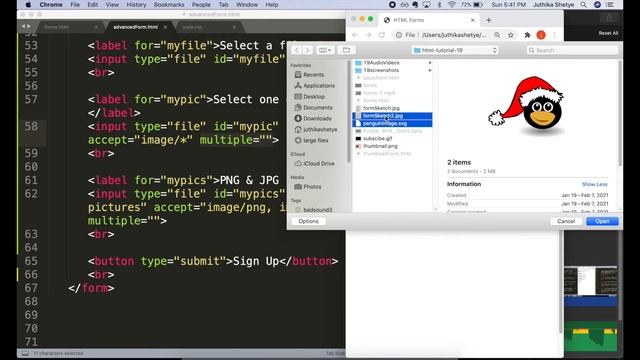The height and width of the screenshot is (360, 640).
Task: Click the Cancel button
Action: point(566,221)
